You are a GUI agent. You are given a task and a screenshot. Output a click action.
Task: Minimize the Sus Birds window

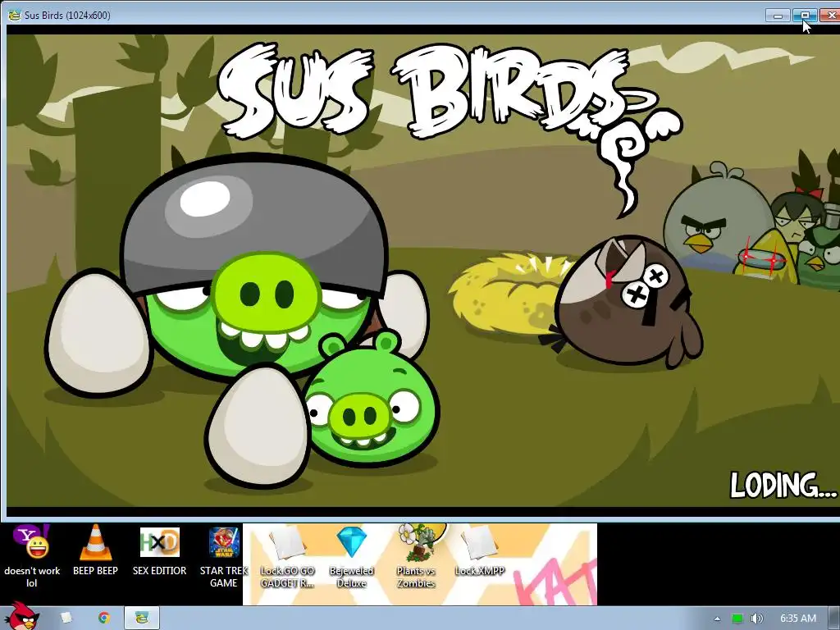click(x=778, y=16)
